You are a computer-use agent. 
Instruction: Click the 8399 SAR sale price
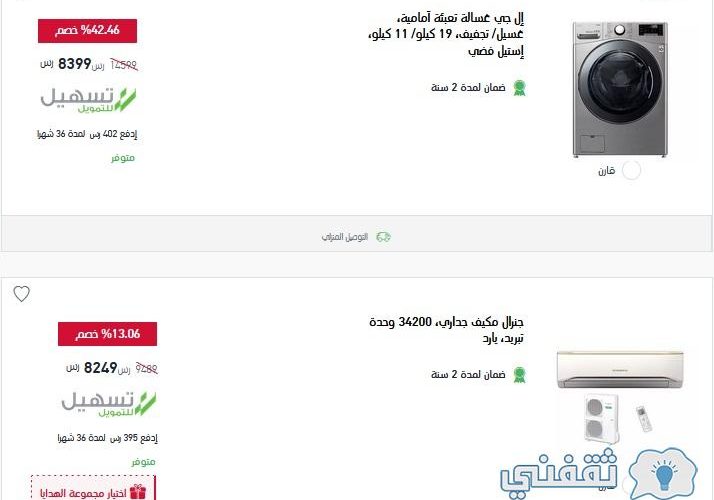pos(74,64)
